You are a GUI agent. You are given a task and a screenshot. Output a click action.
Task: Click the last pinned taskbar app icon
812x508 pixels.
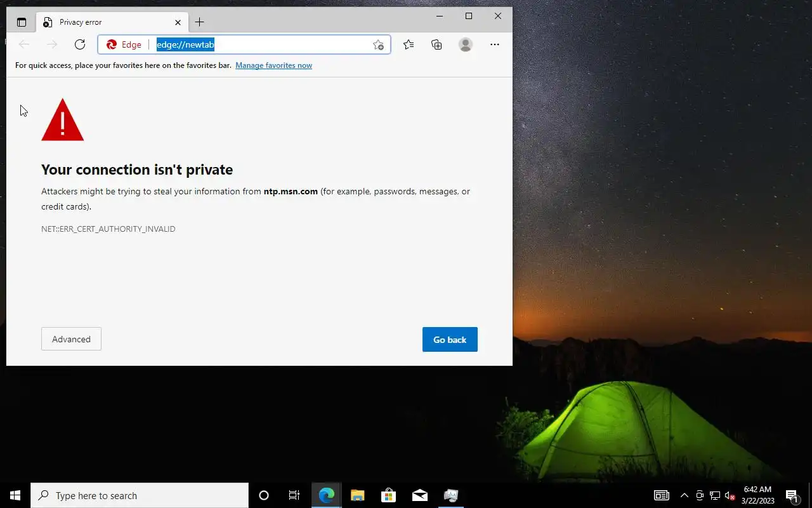pyautogui.click(x=451, y=495)
